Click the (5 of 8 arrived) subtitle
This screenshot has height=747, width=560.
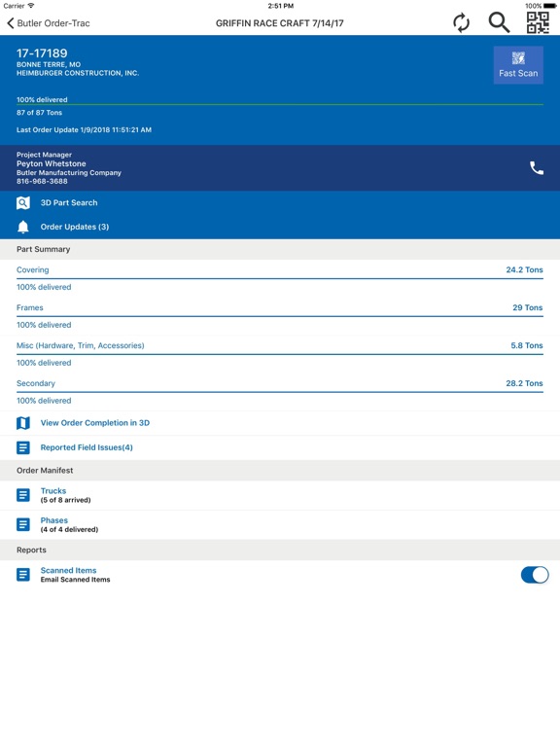pos(66,500)
